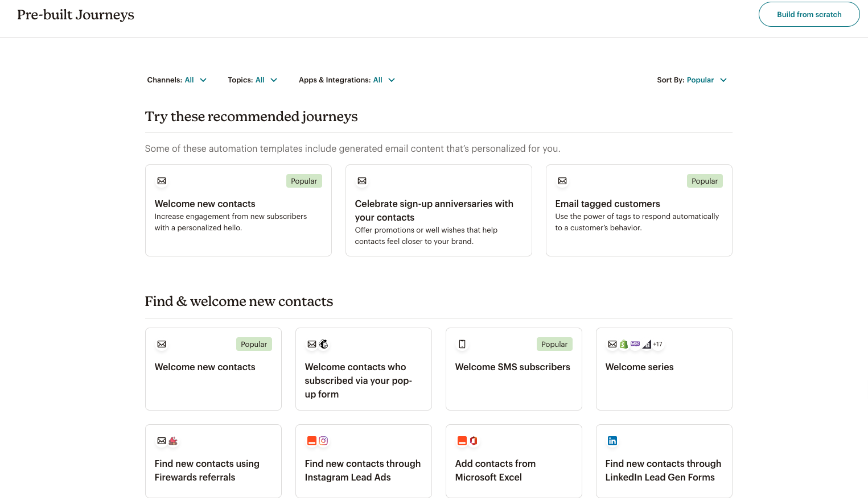Click the email icon on the Firewards referrals card
868x501 pixels.
[162, 441]
